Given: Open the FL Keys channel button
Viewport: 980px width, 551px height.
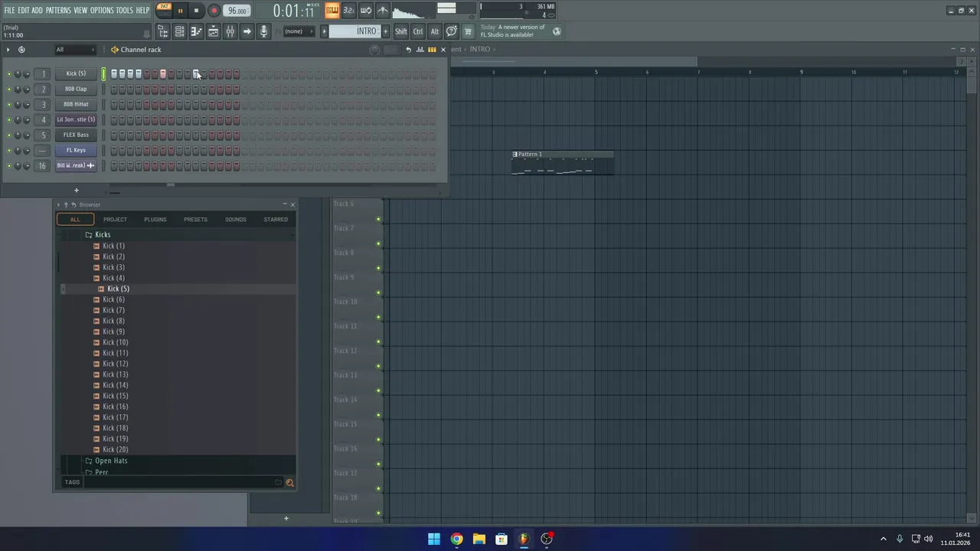Looking at the screenshot, I should coord(76,150).
